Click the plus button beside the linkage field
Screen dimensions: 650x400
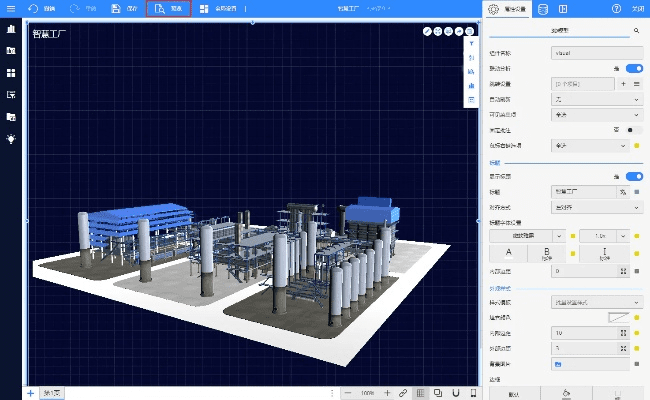pos(624,84)
